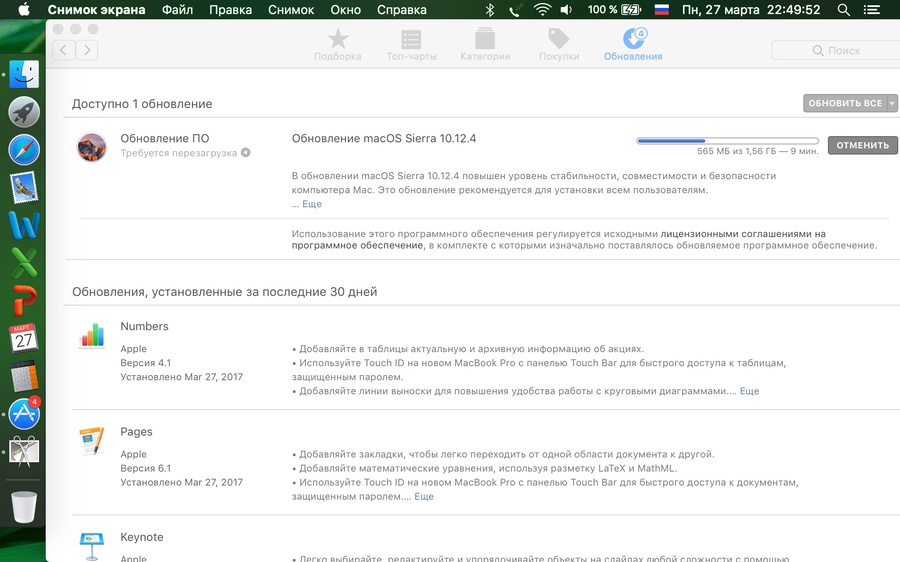Image resolution: width=900 pixels, height=562 pixels.
Task: Expand the ОБНОВИТЬ ВСЕ dropdown arrow
Action: click(x=892, y=103)
